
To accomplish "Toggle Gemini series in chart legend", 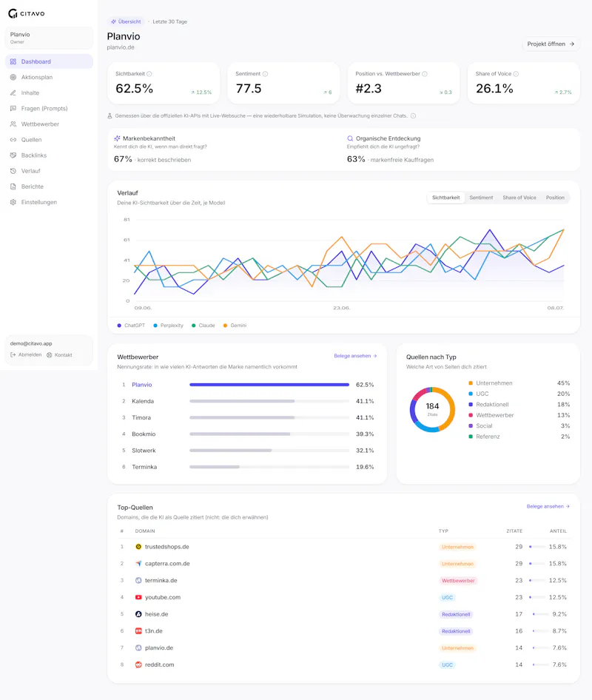I will pos(235,326).
